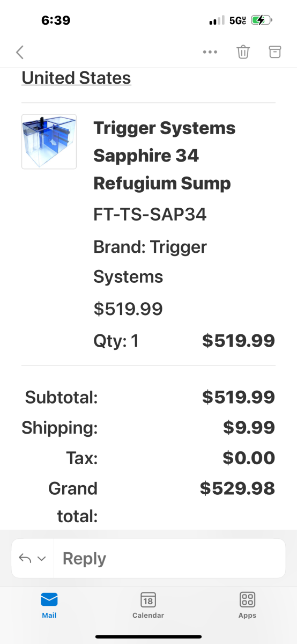Tap the cellular signal bars icon
Viewport: 297px width, 644px height.
tap(217, 20)
